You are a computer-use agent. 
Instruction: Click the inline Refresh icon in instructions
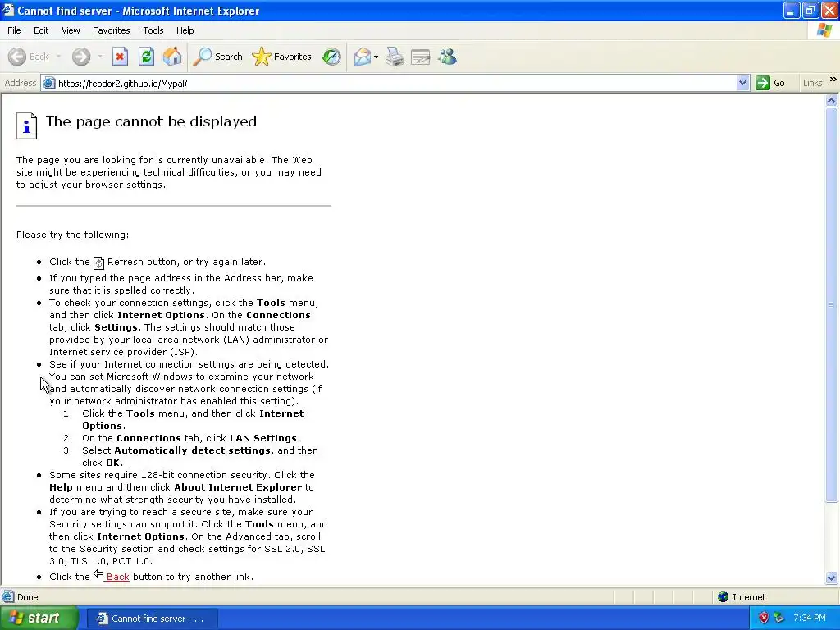[98, 262]
